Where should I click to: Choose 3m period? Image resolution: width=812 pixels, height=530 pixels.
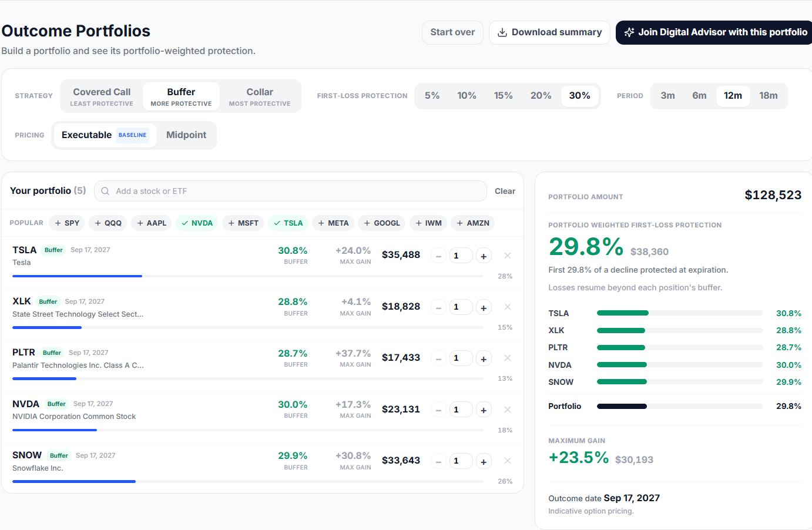[668, 96]
